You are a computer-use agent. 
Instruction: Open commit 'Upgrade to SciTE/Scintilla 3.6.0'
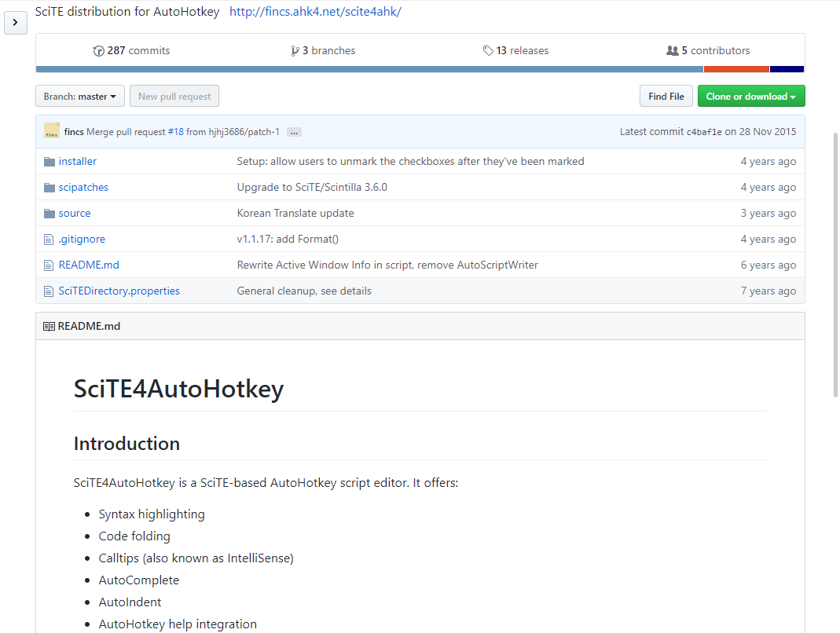(312, 187)
